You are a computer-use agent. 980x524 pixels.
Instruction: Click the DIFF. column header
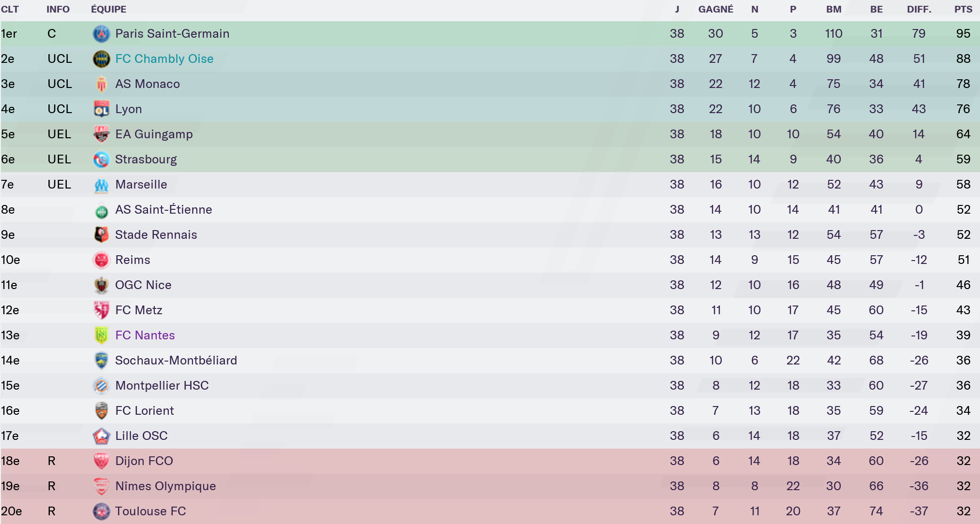[x=919, y=9]
